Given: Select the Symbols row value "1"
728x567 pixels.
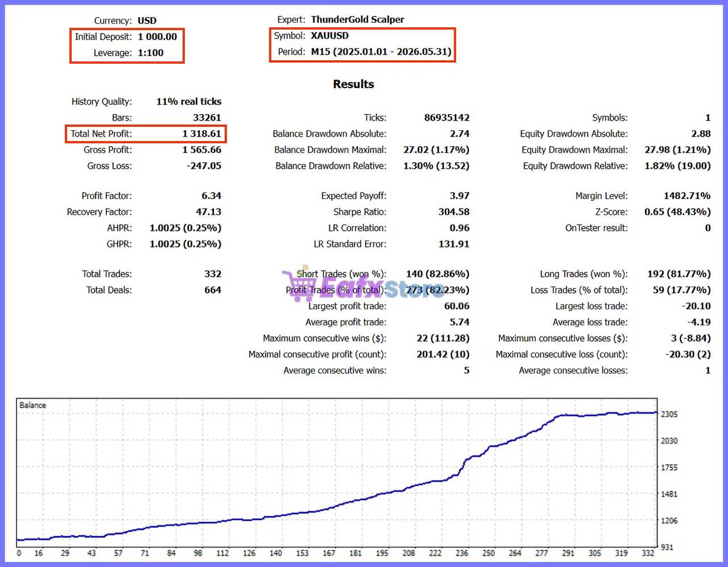Looking at the screenshot, I should (x=708, y=118).
